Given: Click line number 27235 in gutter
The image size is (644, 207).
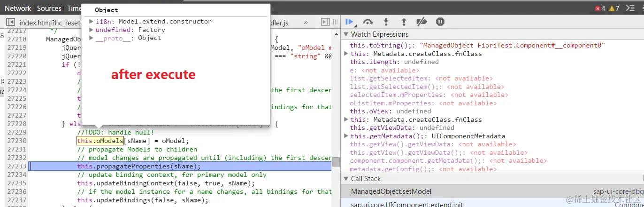Looking at the screenshot, I should 16,183.
